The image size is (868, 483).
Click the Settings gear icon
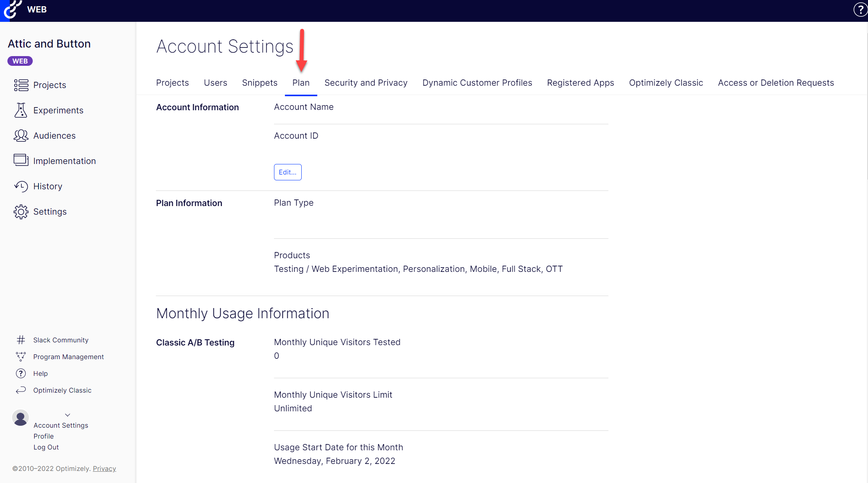(x=21, y=212)
